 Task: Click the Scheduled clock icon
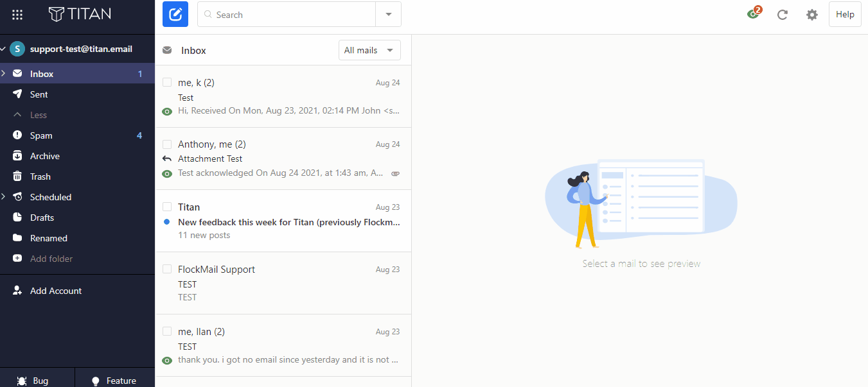(17, 197)
